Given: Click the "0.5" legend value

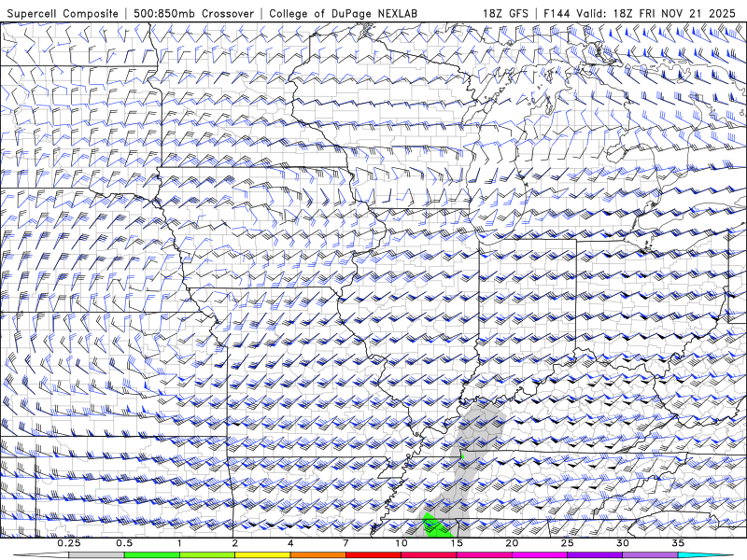Looking at the screenshot, I should pyautogui.click(x=124, y=543).
